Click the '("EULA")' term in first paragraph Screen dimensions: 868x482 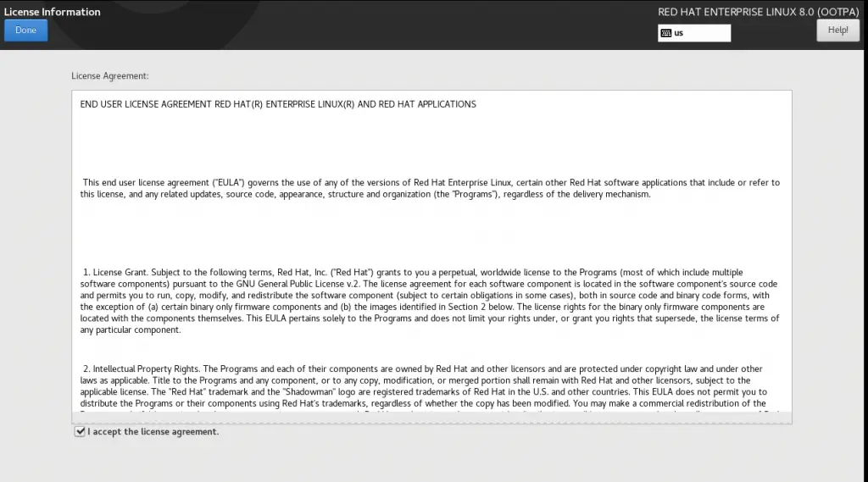click(228, 183)
